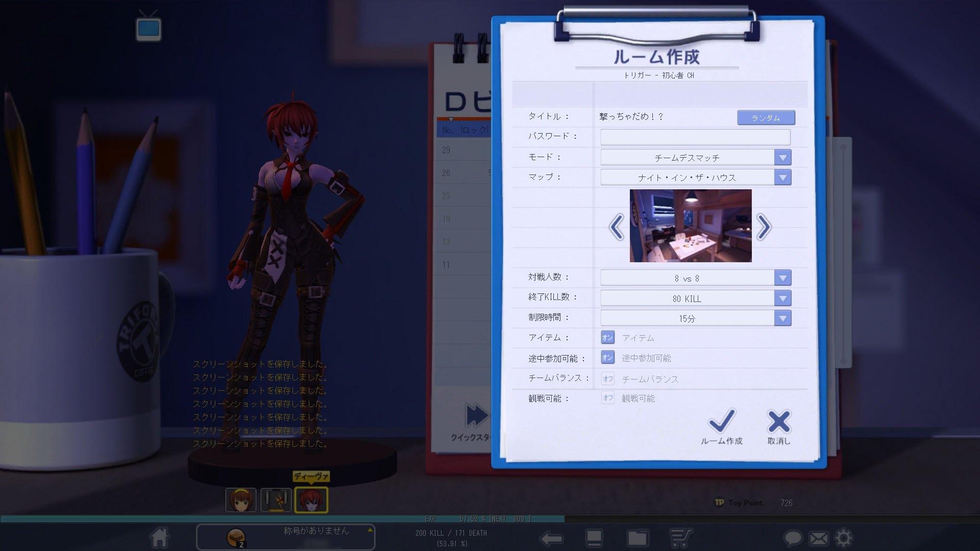Click the ランダム title button
The image size is (980, 551).
[x=766, y=118]
